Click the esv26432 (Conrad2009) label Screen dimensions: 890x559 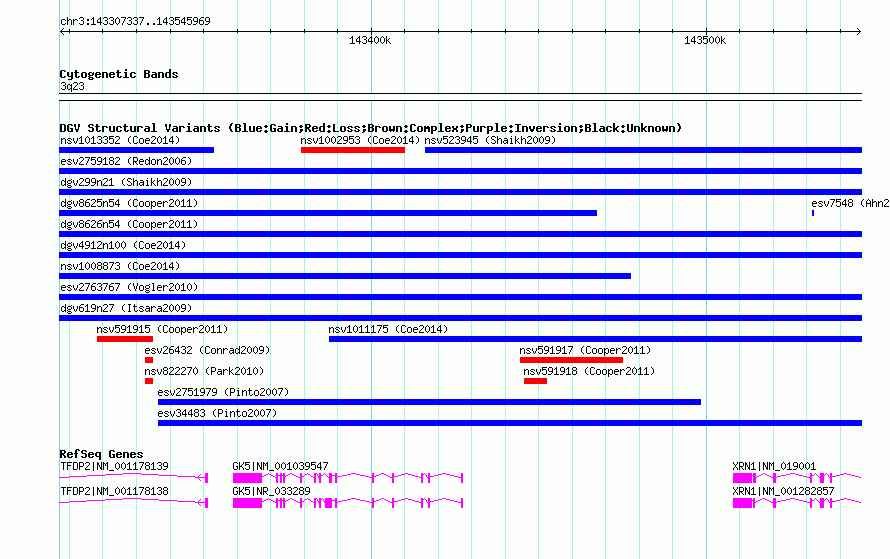[x=207, y=350]
